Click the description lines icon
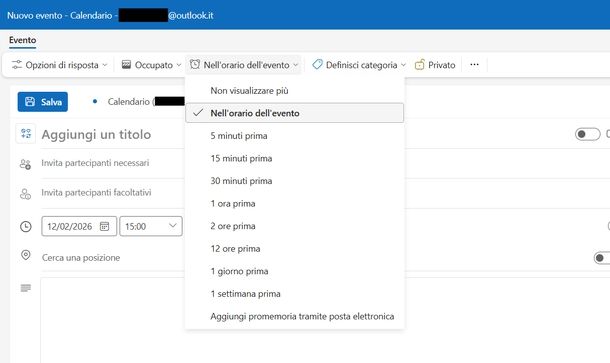This screenshot has height=363, width=610. tap(26, 288)
